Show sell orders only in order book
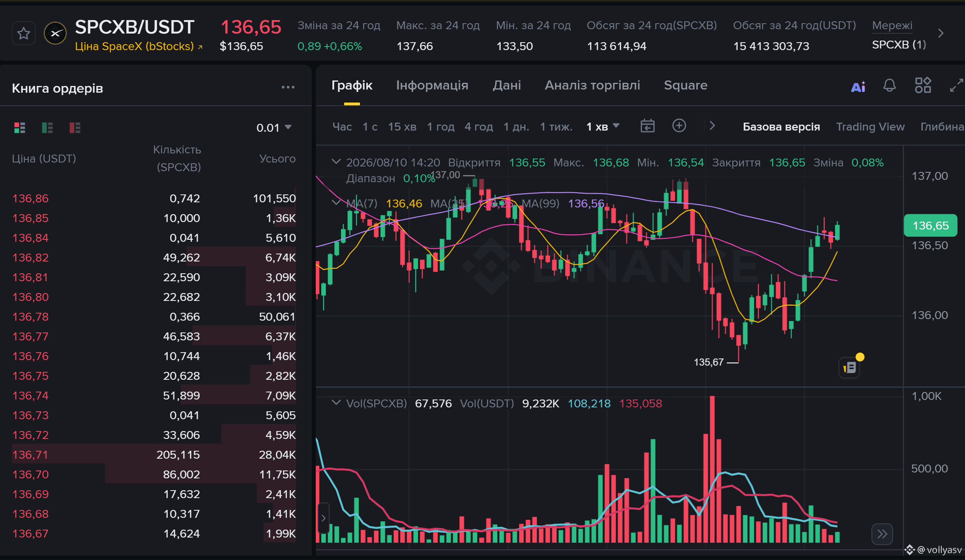The height and width of the screenshot is (560, 965). [x=75, y=127]
